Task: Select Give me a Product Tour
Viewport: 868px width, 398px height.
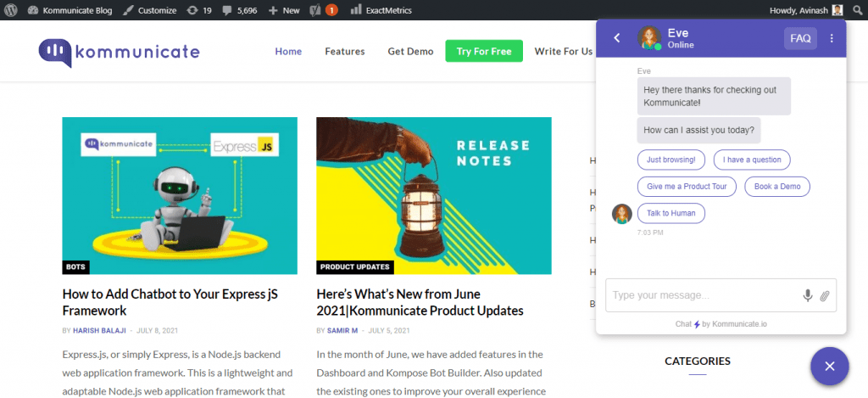Action: 687,186
